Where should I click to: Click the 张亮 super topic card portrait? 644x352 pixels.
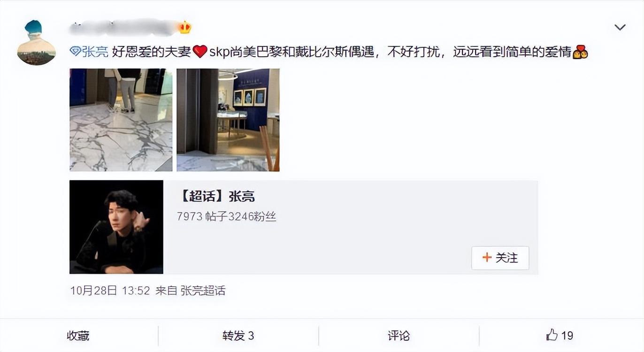coord(116,227)
